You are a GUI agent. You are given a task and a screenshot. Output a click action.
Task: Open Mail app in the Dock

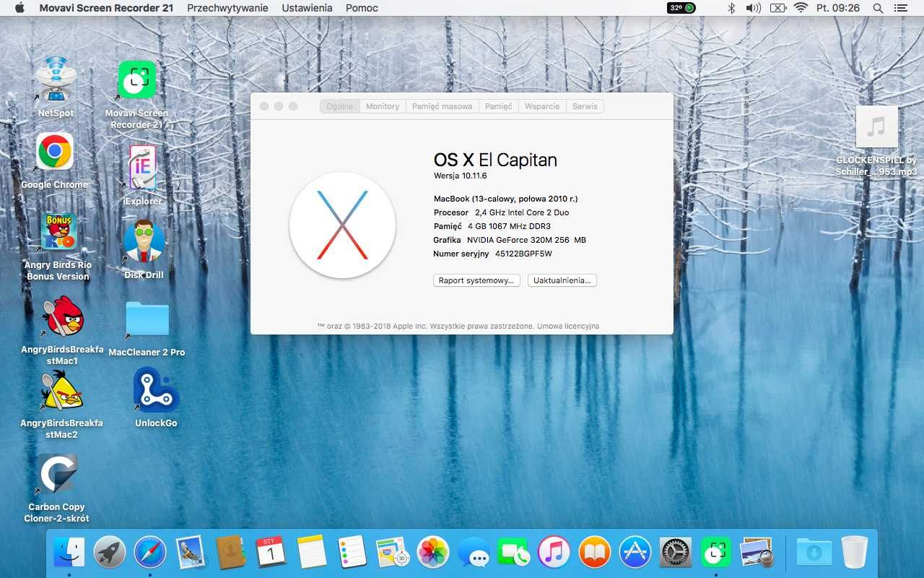(x=191, y=553)
